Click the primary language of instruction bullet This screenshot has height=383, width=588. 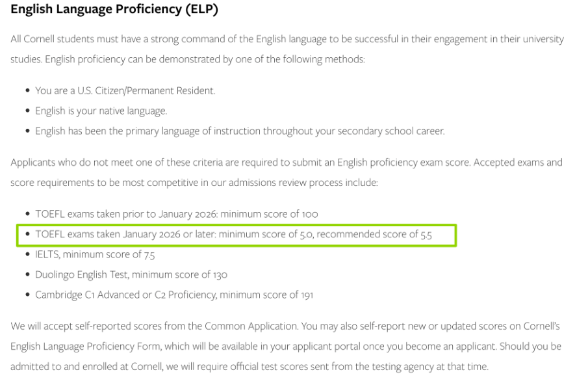pyautogui.click(x=240, y=131)
